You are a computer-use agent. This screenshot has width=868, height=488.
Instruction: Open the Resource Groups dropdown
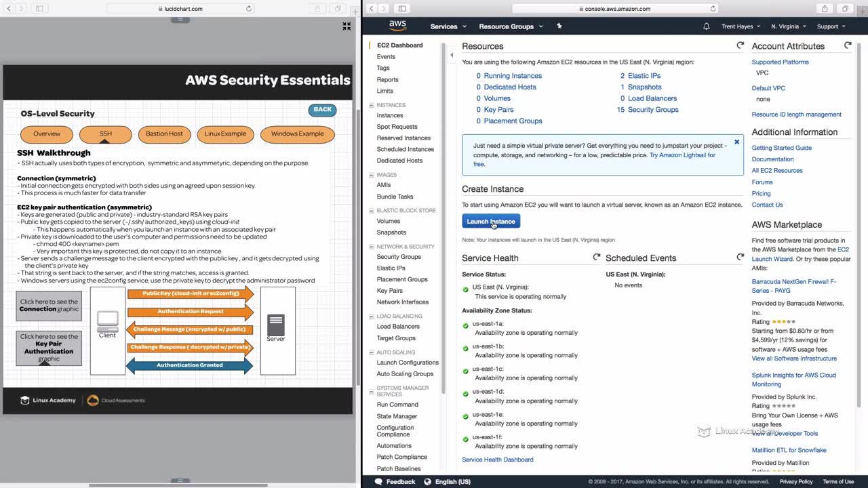point(511,26)
